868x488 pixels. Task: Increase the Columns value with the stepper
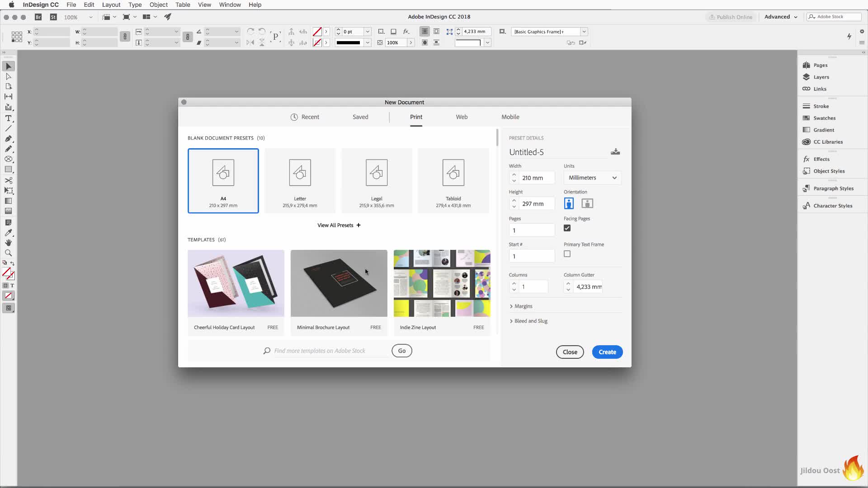(x=514, y=284)
